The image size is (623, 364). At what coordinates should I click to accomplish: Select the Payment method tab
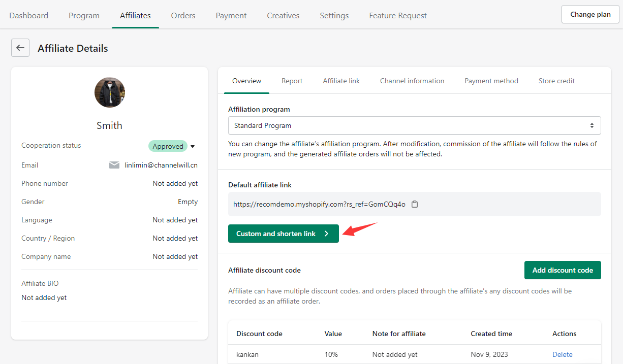point(491,81)
